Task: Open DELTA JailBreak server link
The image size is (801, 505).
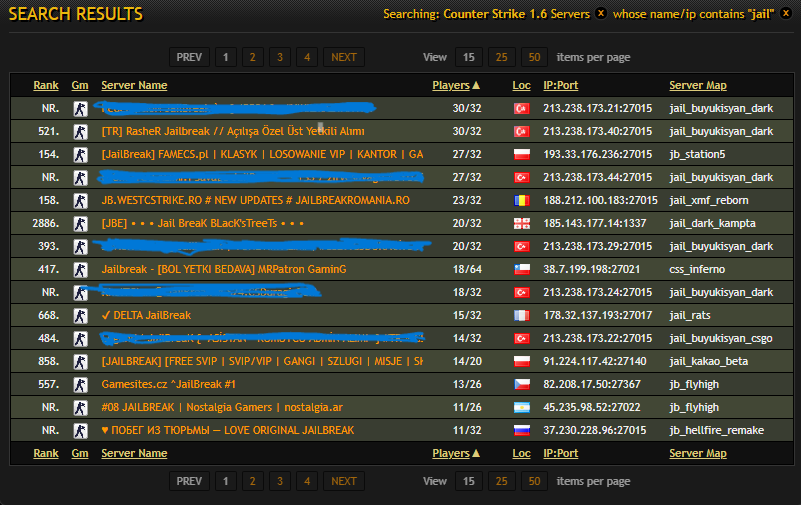Action: coord(146,315)
